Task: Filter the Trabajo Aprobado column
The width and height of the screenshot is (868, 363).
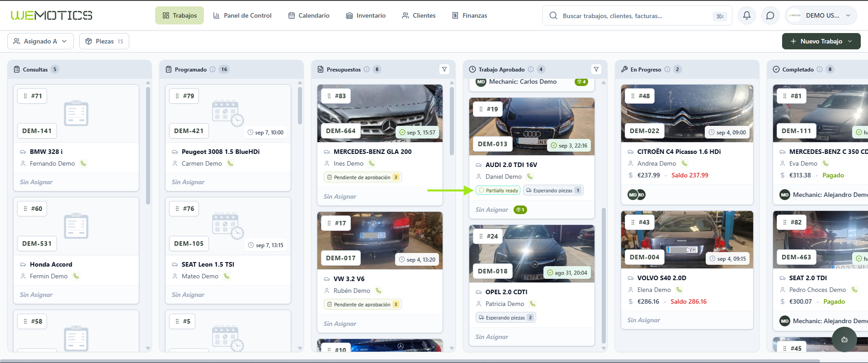Action: [x=596, y=69]
